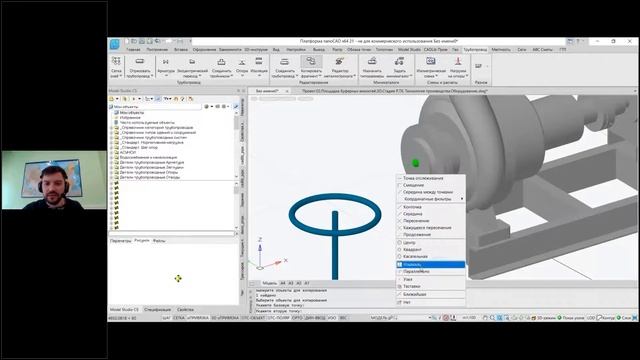Choose Касательная in the snap context menu
This screenshot has width=640, height=360.
tap(431, 256)
